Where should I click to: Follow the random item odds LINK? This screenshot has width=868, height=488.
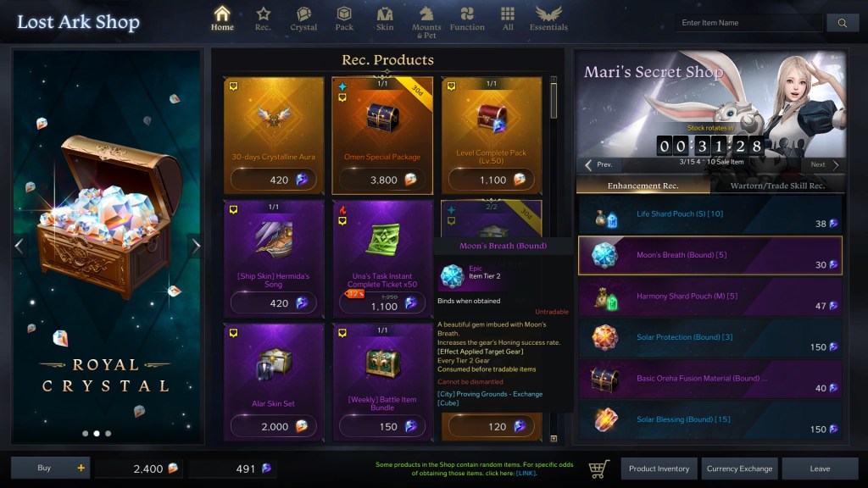click(526, 473)
